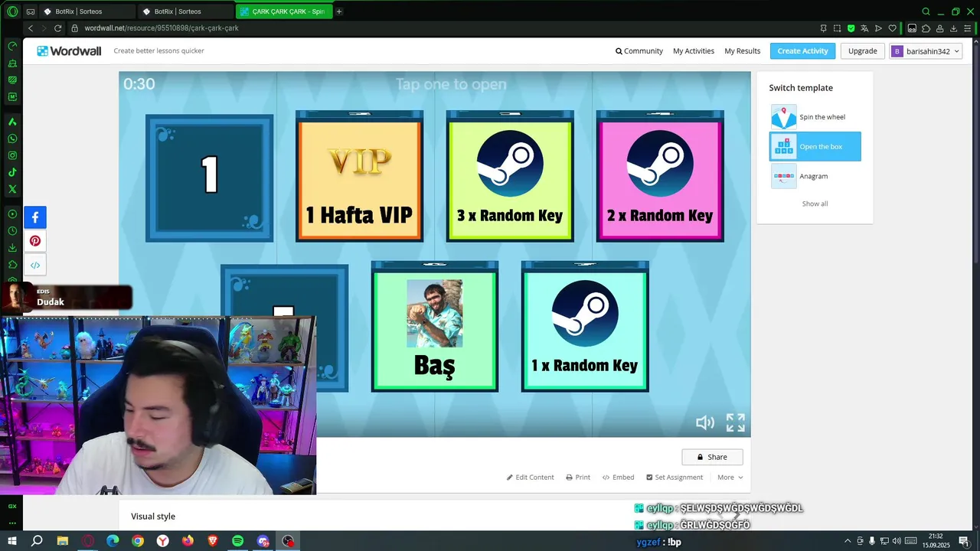Launch Spotify from the taskbar
980x551 pixels.
pos(237,541)
